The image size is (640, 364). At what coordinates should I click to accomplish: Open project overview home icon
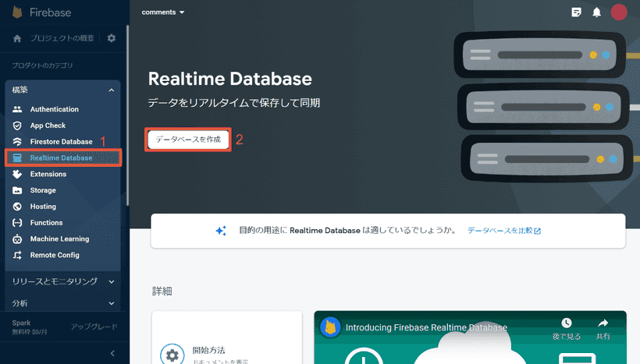click(17, 39)
